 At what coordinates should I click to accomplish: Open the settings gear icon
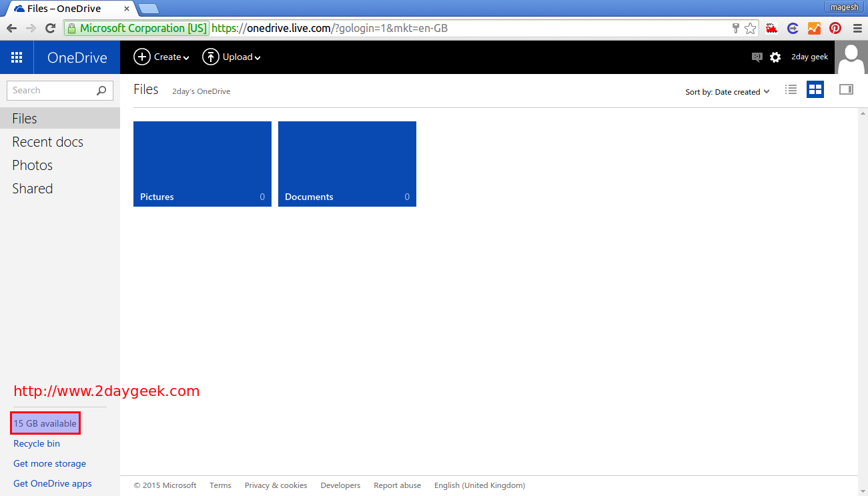point(775,57)
